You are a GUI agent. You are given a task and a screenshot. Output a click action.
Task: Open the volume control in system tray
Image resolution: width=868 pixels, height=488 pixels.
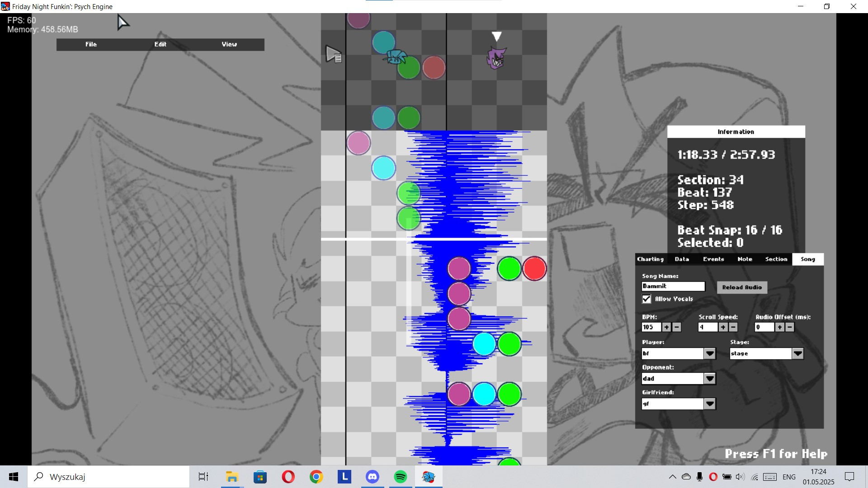740,477
